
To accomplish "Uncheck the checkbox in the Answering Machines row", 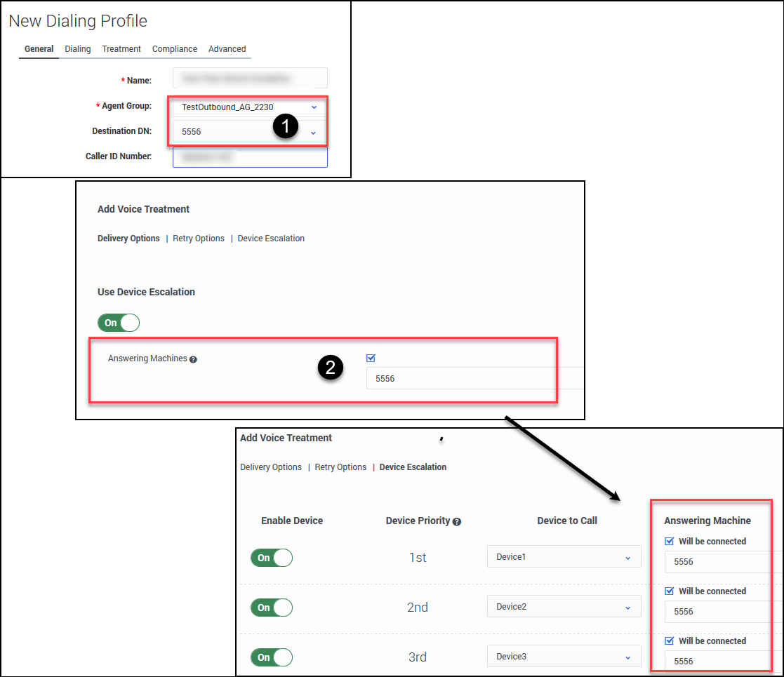I will (x=371, y=358).
